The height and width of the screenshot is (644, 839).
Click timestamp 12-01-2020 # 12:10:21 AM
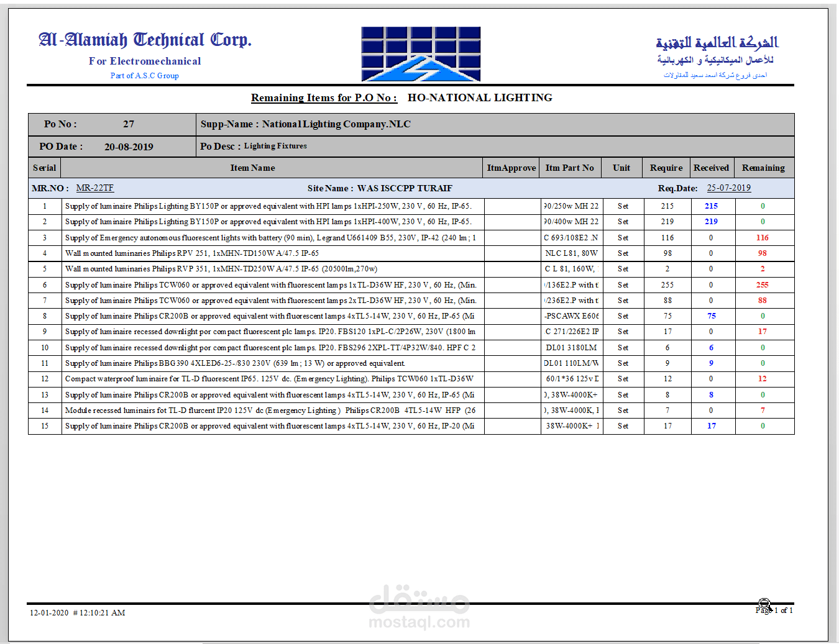tap(78, 613)
